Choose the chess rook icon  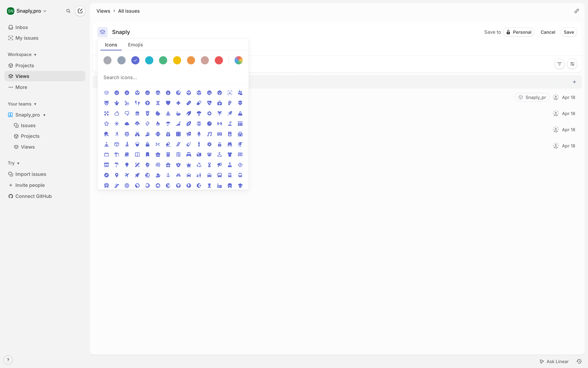pyautogui.click(x=209, y=186)
